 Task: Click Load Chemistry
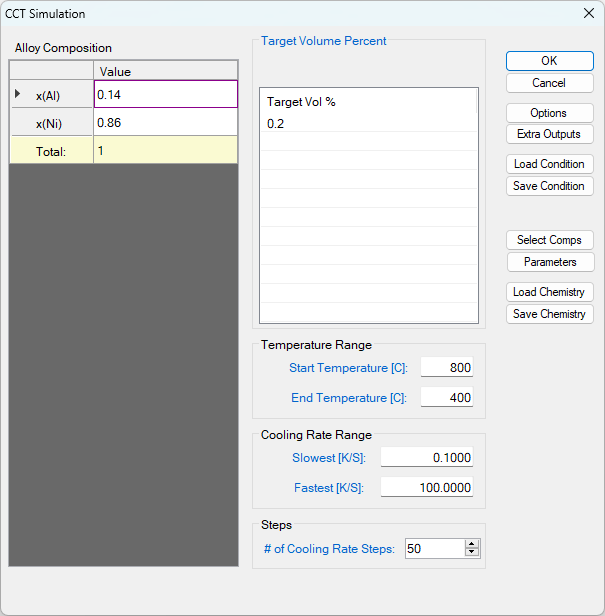click(x=549, y=292)
